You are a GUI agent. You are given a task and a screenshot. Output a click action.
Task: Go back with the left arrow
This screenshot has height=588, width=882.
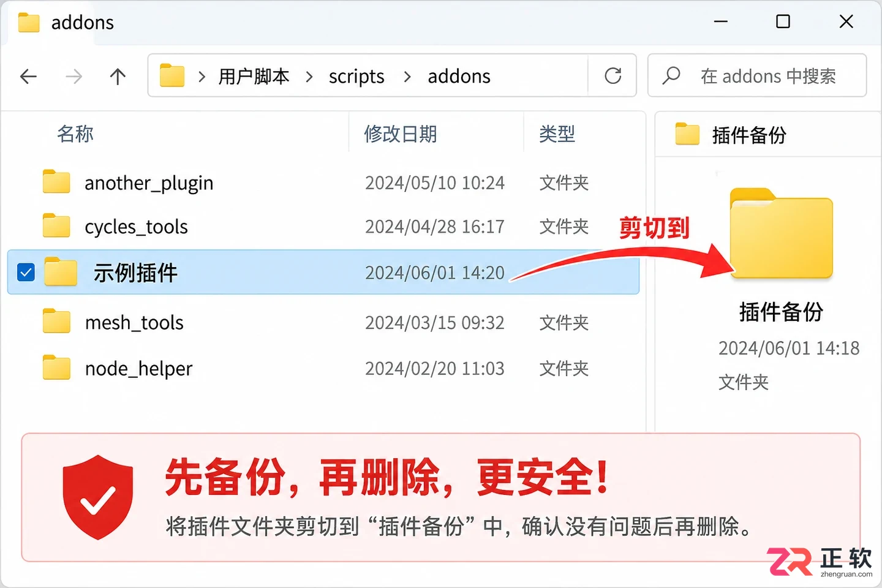[29, 76]
